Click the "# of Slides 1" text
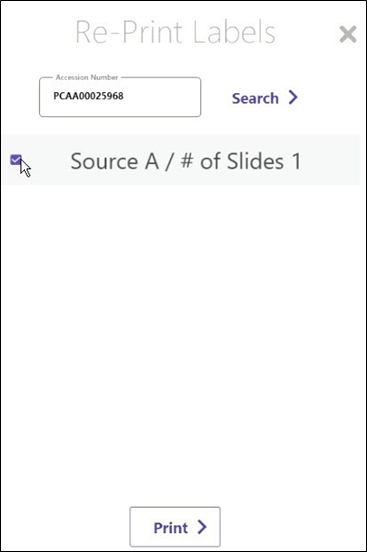Viewport: 367px width, 552px height. 241,162
